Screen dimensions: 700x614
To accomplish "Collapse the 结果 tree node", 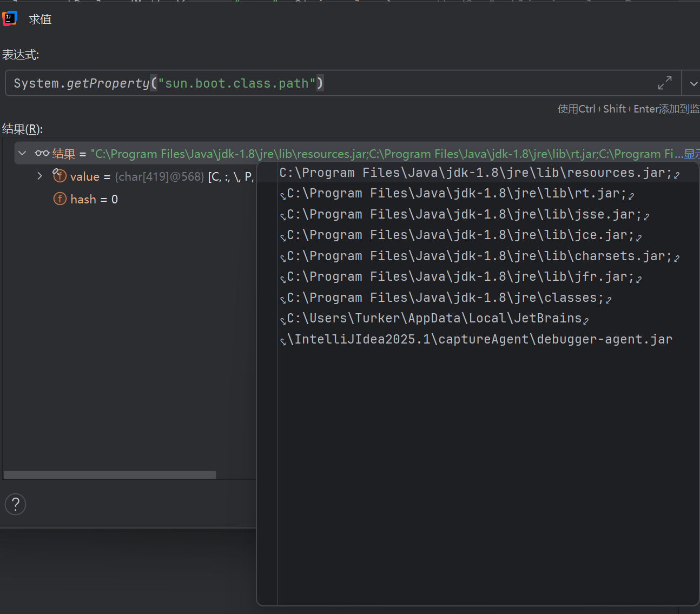I will 22,153.
